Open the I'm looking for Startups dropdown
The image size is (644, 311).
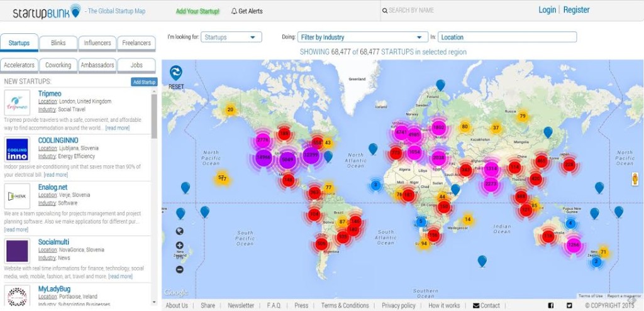(231, 37)
